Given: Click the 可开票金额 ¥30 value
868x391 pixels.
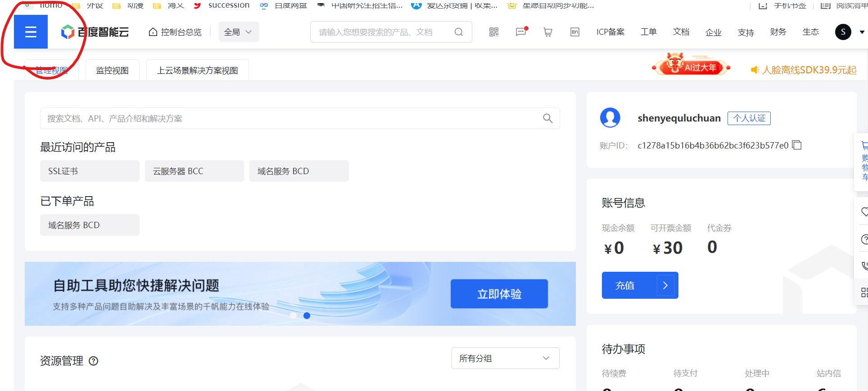Looking at the screenshot, I should [668, 248].
